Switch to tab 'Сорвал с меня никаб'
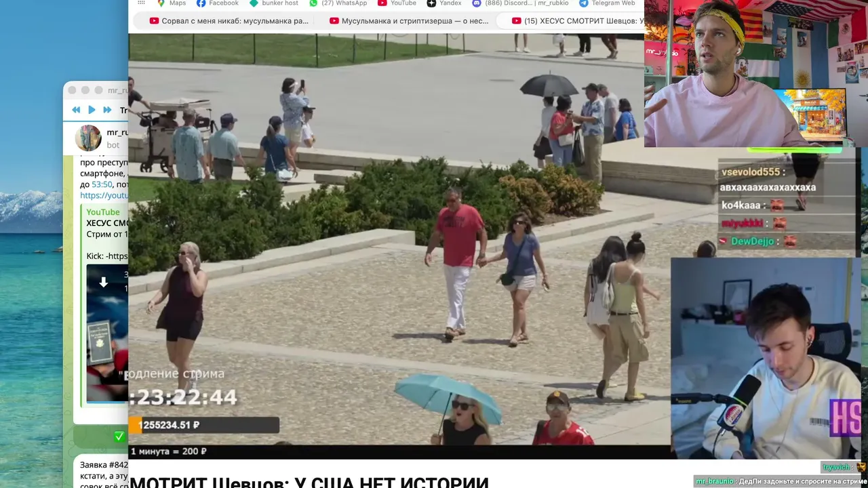The height and width of the screenshot is (488, 868). (229, 21)
